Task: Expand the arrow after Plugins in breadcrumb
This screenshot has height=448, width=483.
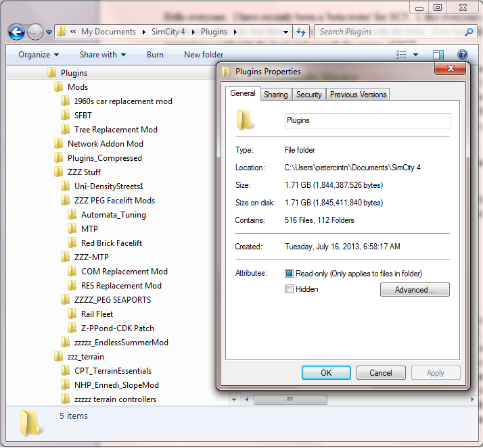Action: tap(235, 32)
